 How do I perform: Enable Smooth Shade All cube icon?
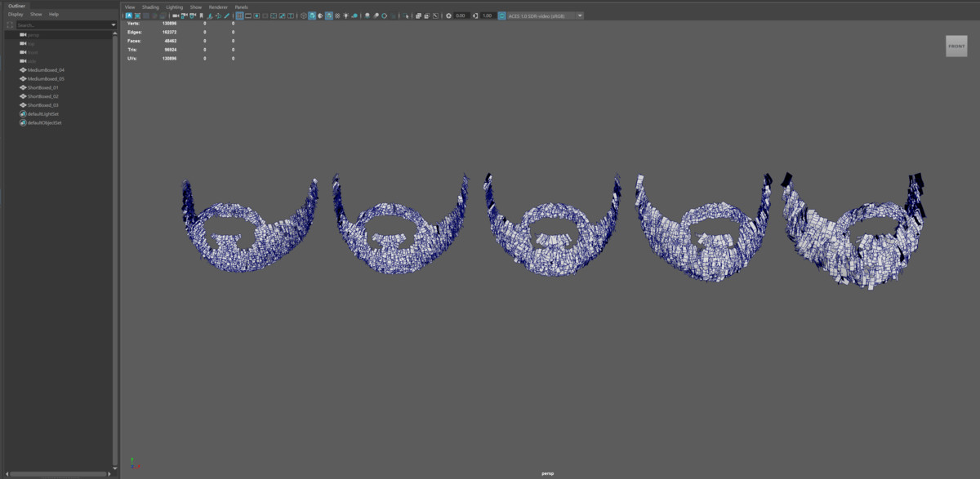pyautogui.click(x=312, y=16)
